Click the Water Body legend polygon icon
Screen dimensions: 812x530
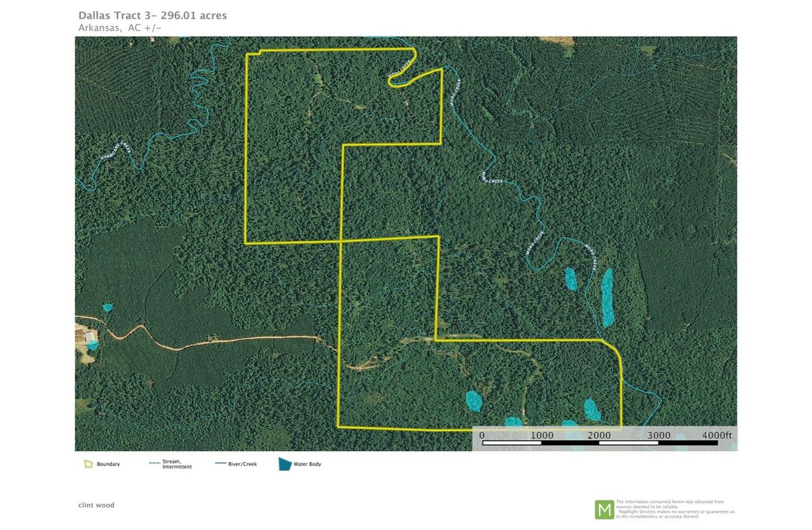(x=285, y=464)
